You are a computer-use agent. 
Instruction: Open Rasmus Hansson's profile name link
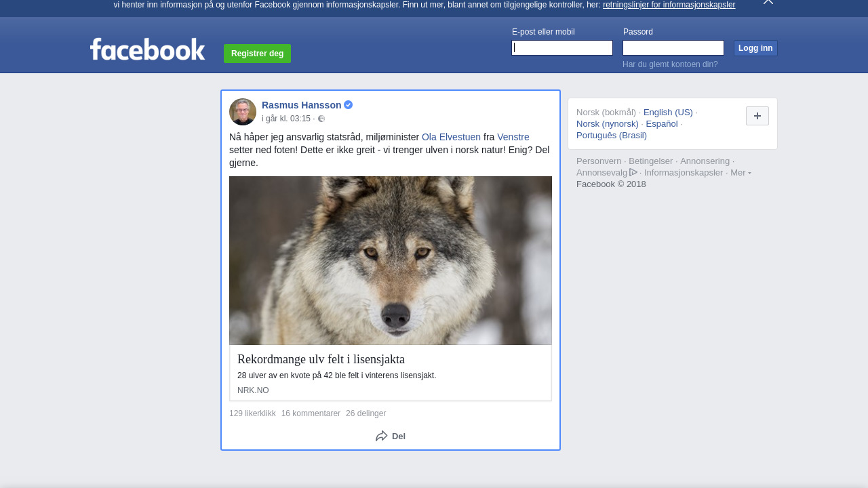[x=302, y=105]
